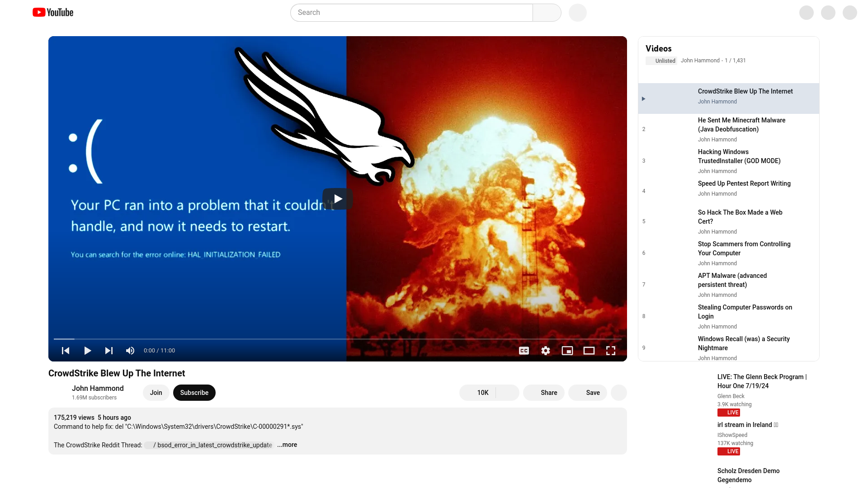868x488 pixels.
Task: Enable miniplayer mode
Action: 567,351
